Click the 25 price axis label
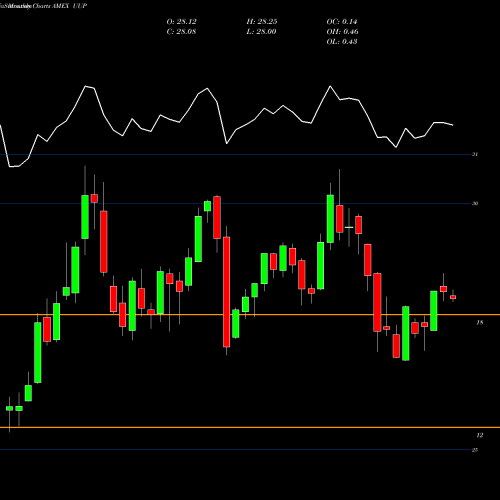500x500 pixels. pos(475,450)
